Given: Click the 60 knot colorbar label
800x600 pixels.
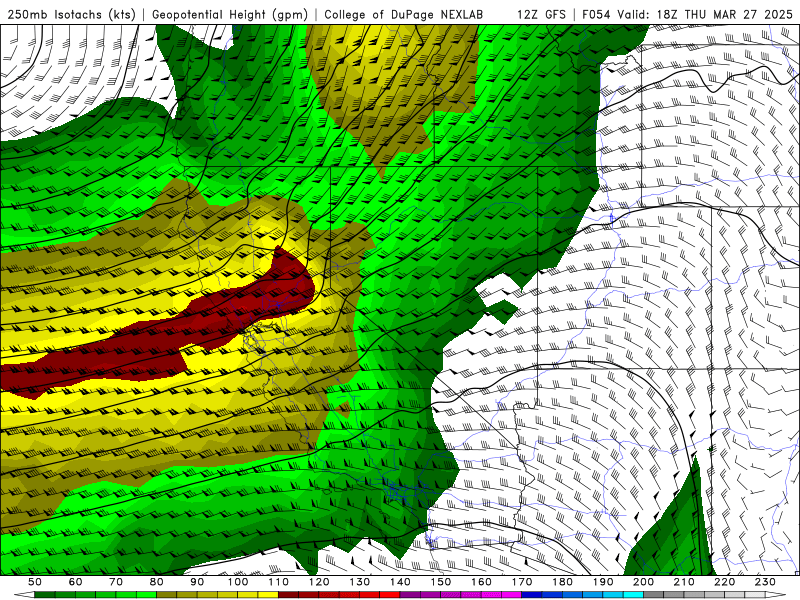Looking at the screenshot, I should click(x=75, y=582).
